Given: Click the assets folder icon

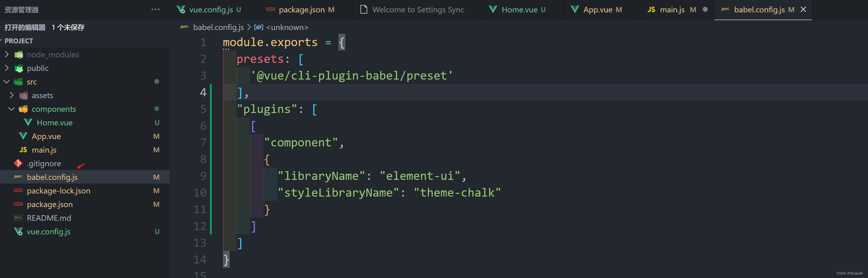Looking at the screenshot, I should pos(23,95).
